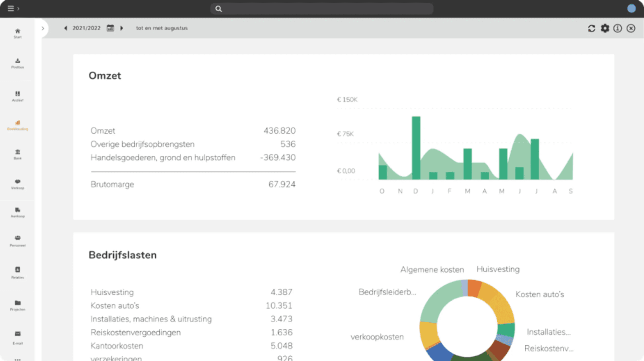Screen dimensions: 644x361
Task: Open the calendar period picker
Action: [110, 28]
